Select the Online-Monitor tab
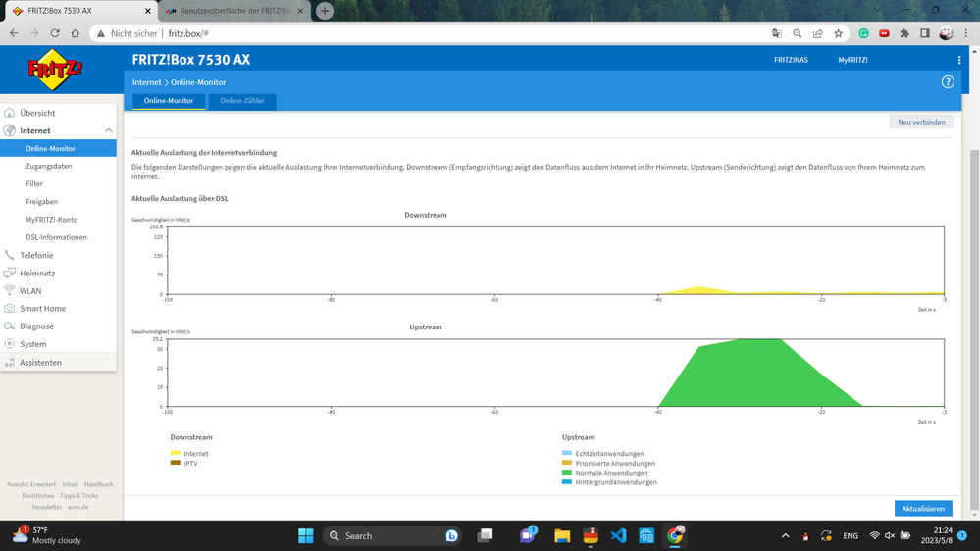 tap(169, 101)
